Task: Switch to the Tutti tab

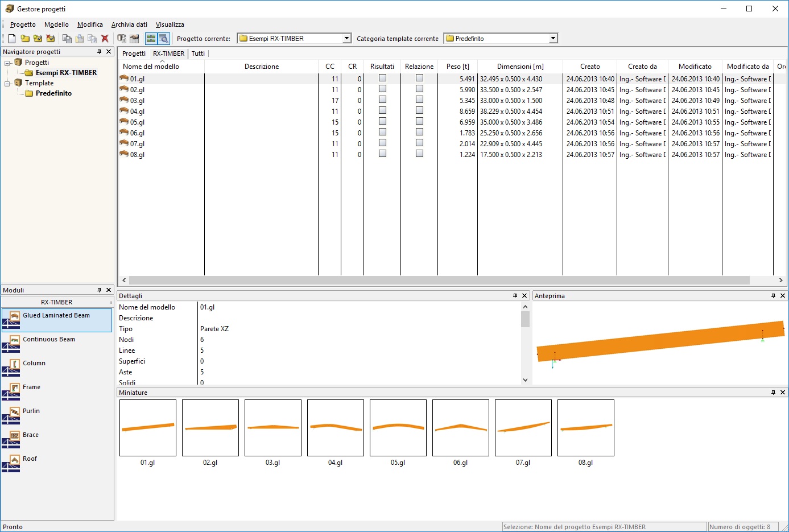Action: 198,53
